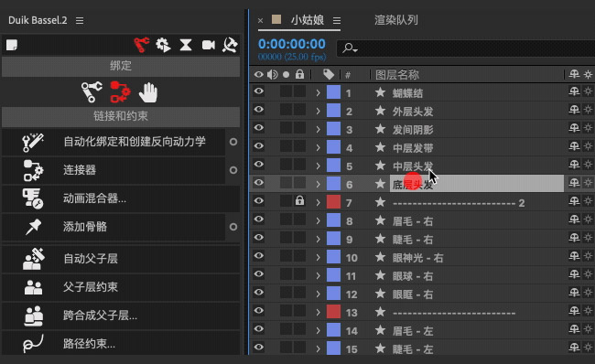
Task: Click the 自动父子层 button
Action: (121, 259)
